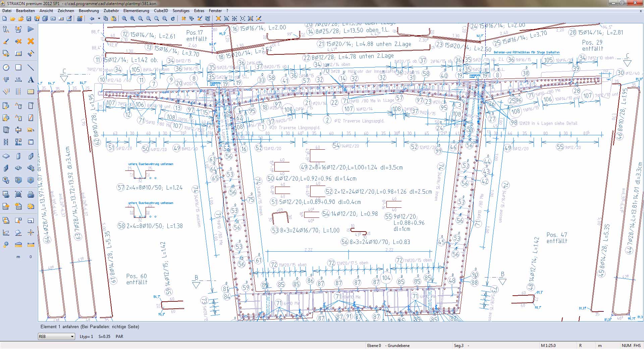Open the coordinate axes tool icon

coord(6,232)
